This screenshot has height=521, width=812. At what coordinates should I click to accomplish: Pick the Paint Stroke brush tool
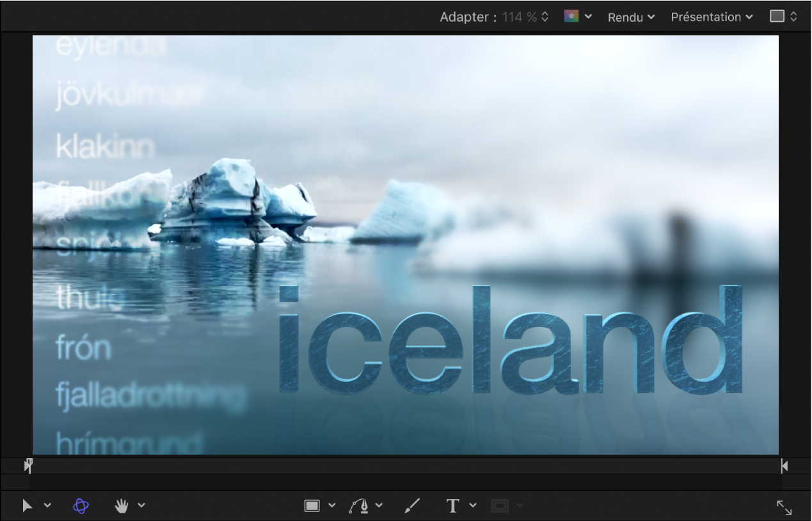pos(413,506)
